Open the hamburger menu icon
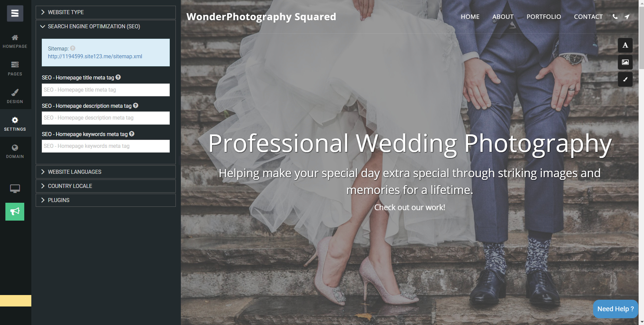Viewport: 644px width, 325px height. 15,13
